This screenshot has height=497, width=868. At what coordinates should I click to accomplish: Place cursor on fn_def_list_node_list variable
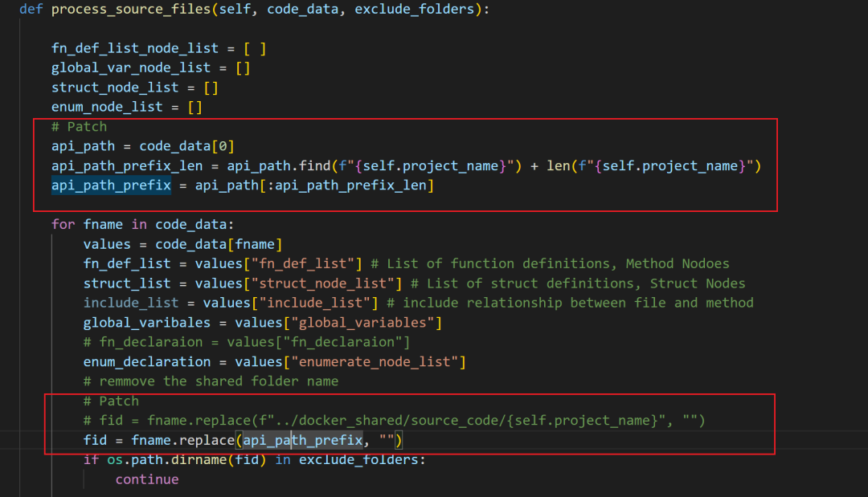coord(130,49)
